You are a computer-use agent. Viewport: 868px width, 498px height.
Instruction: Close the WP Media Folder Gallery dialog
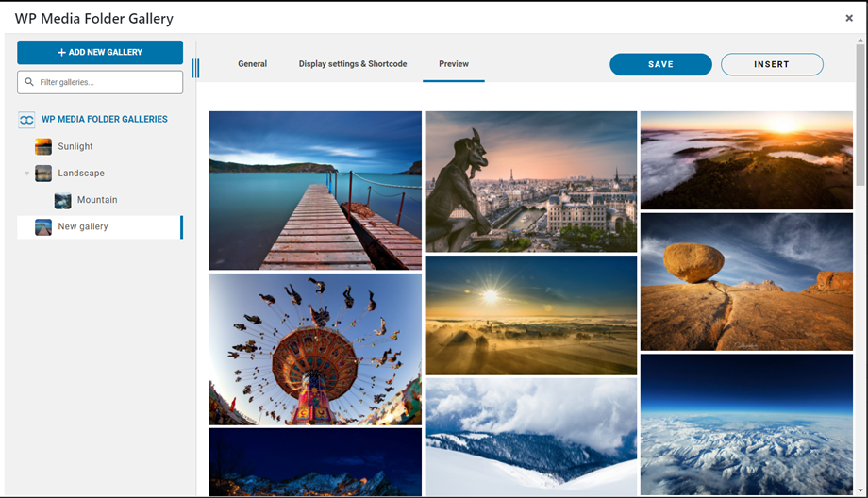[x=849, y=18]
